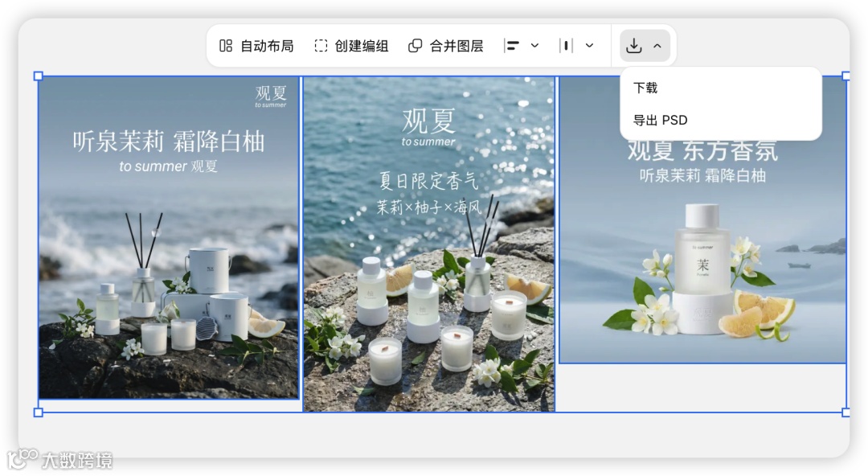The image size is (868, 476).
Task: Click the 合并图层 merge layers button
Action: click(x=445, y=46)
